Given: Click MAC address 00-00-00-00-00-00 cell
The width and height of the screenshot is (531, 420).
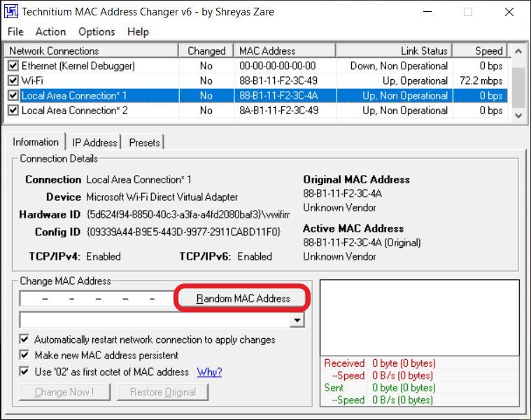Looking at the screenshot, I should pyautogui.click(x=277, y=66).
